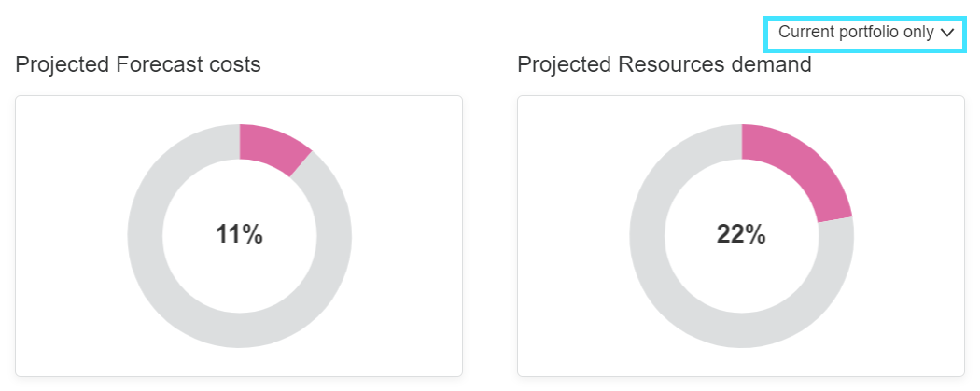Select the 22% center label

click(741, 235)
